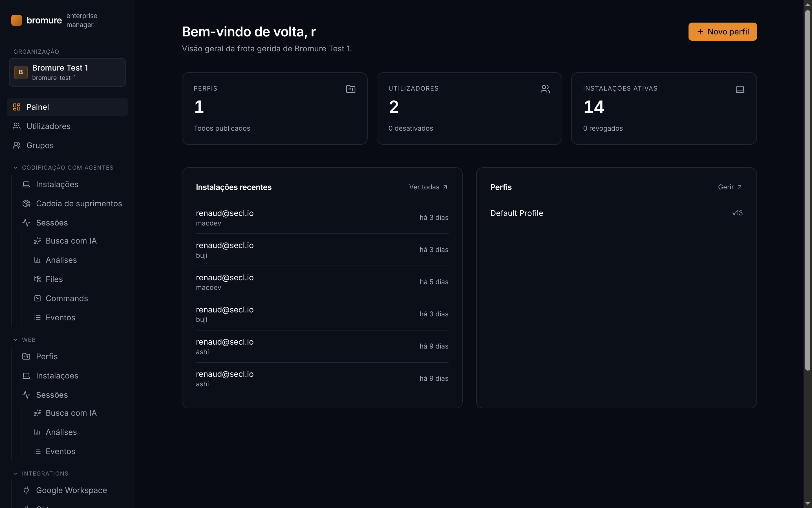Open Grupos in the sidebar
Screen dimensions: 812x508
pos(67,145)
